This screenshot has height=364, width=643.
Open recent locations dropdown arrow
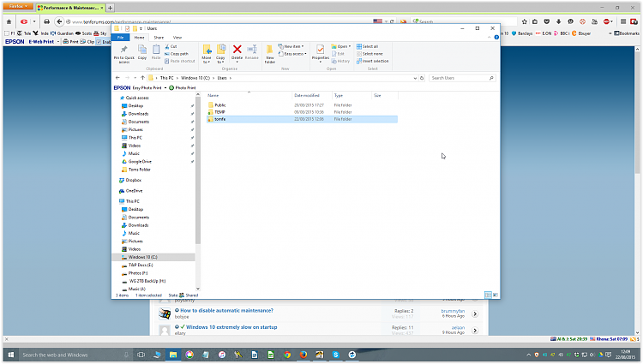[x=135, y=78]
